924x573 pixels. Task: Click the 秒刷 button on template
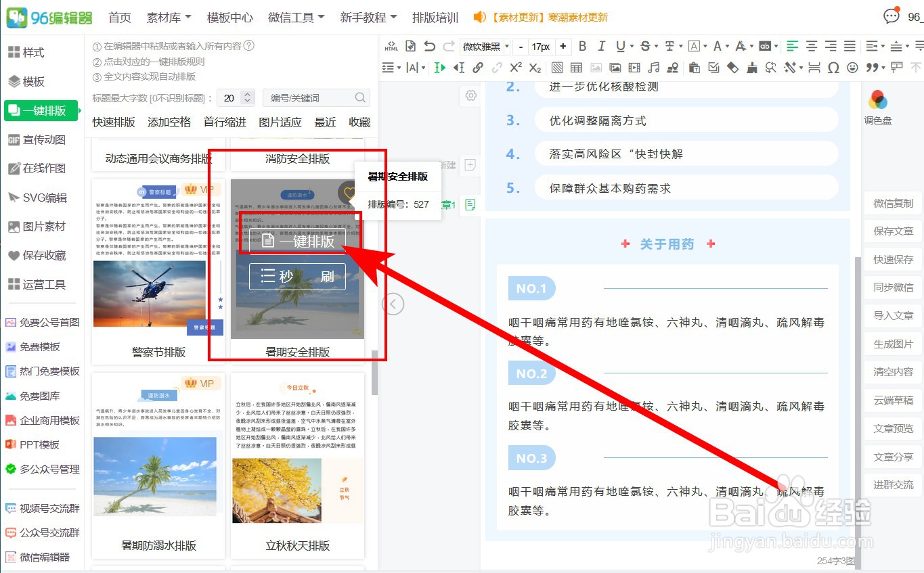point(297,276)
